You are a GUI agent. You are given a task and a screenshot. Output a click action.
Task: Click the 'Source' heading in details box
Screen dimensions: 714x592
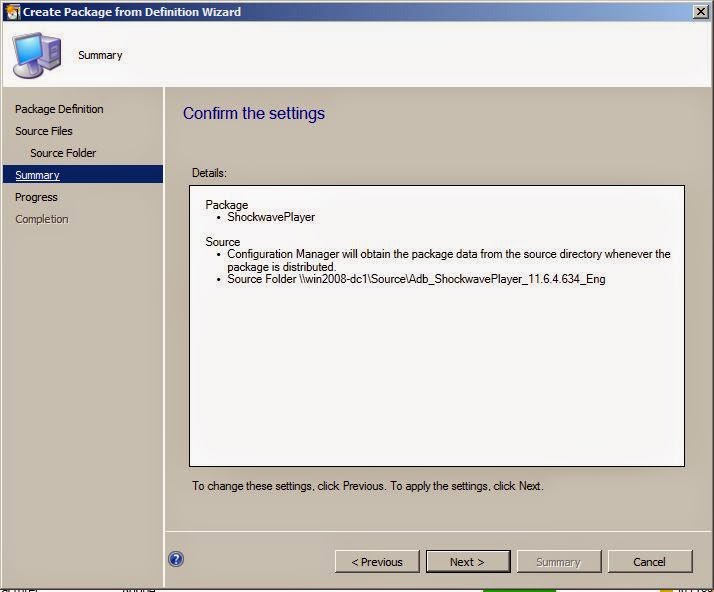click(223, 242)
